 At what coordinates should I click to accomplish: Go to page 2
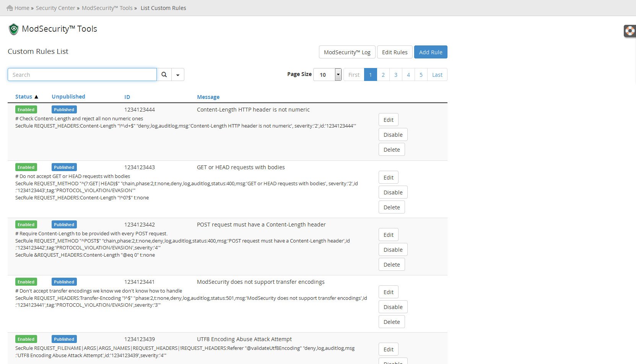[383, 74]
